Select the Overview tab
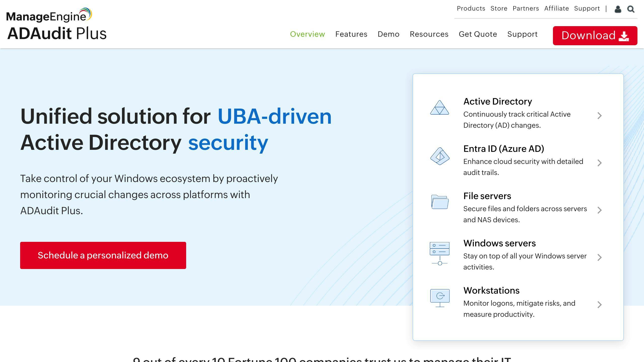644x362 pixels. click(x=307, y=34)
